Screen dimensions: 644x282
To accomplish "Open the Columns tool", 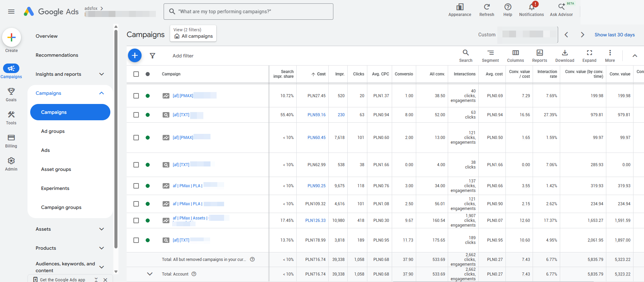I will click(x=515, y=56).
